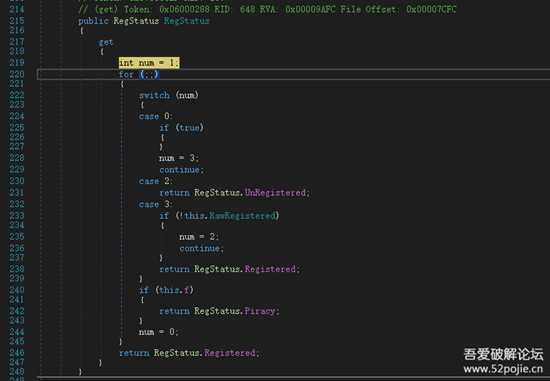550x381 pixels.
Task: Click the 'get' accessor keyword
Action: point(106,42)
